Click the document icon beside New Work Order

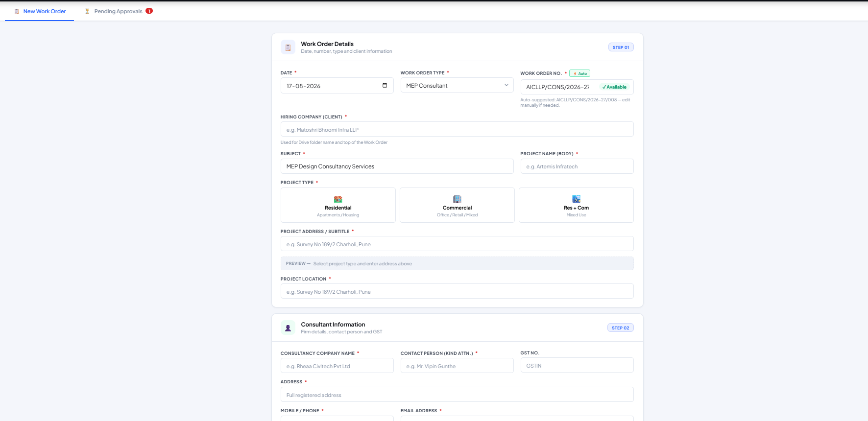coord(17,11)
